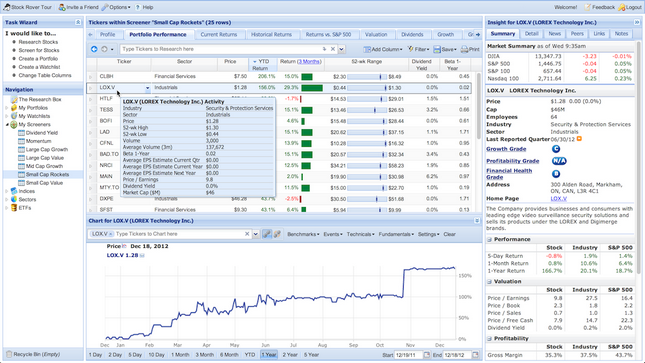Click the 3 Months return link
The image size is (645, 363).
pyautogui.click(x=309, y=61)
